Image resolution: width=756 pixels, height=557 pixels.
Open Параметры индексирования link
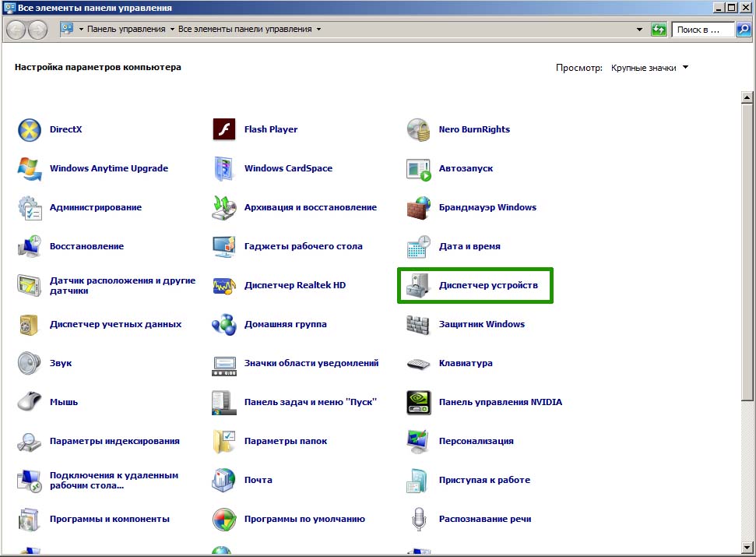tap(114, 441)
